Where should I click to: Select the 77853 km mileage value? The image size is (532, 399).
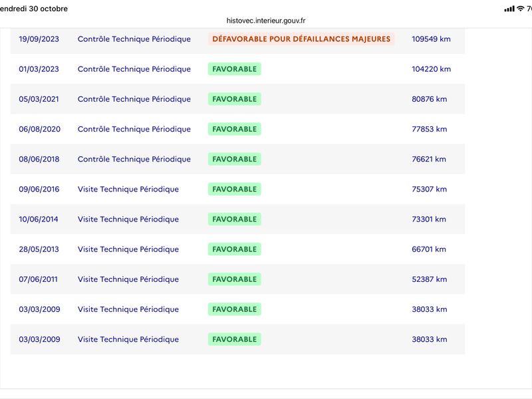tap(429, 129)
